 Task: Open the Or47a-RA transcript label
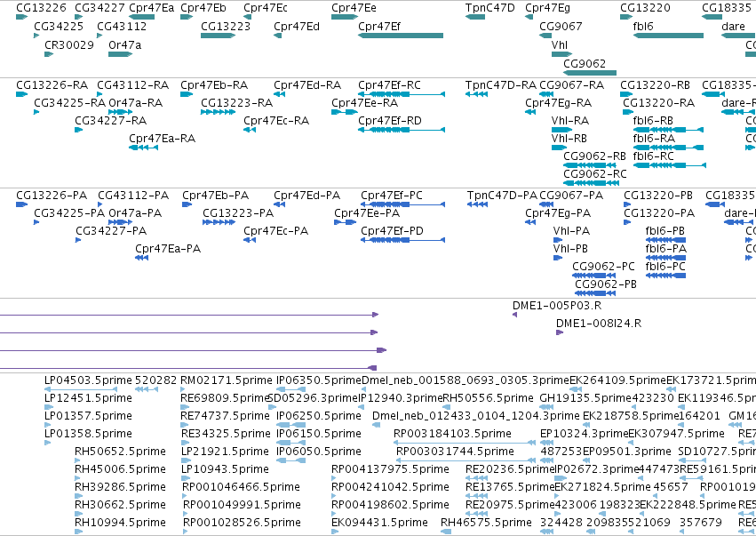pos(136,103)
